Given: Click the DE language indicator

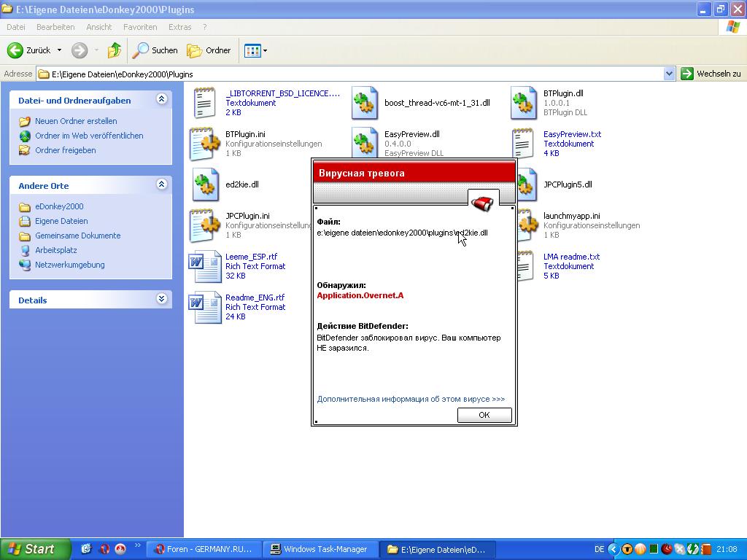Looking at the screenshot, I should [600, 549].
